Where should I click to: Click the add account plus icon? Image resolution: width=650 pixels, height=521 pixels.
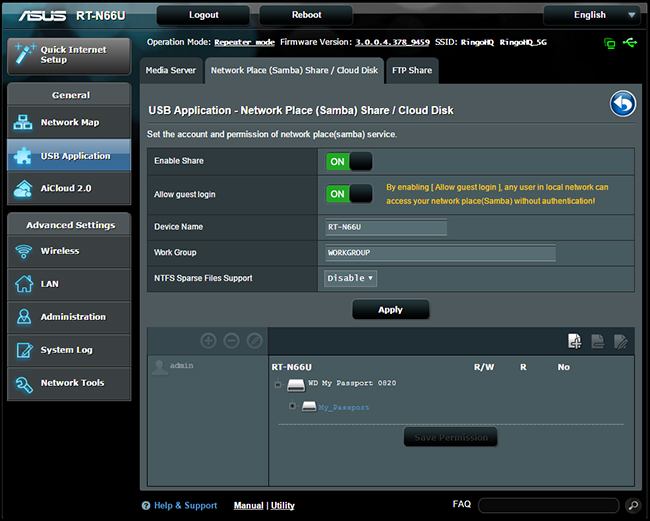[x=208, y=341]
